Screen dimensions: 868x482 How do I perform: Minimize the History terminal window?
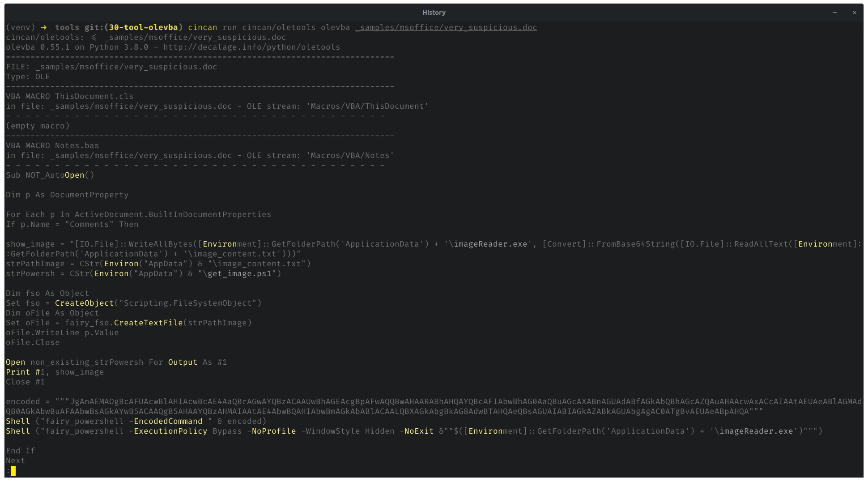coord(835,13)
